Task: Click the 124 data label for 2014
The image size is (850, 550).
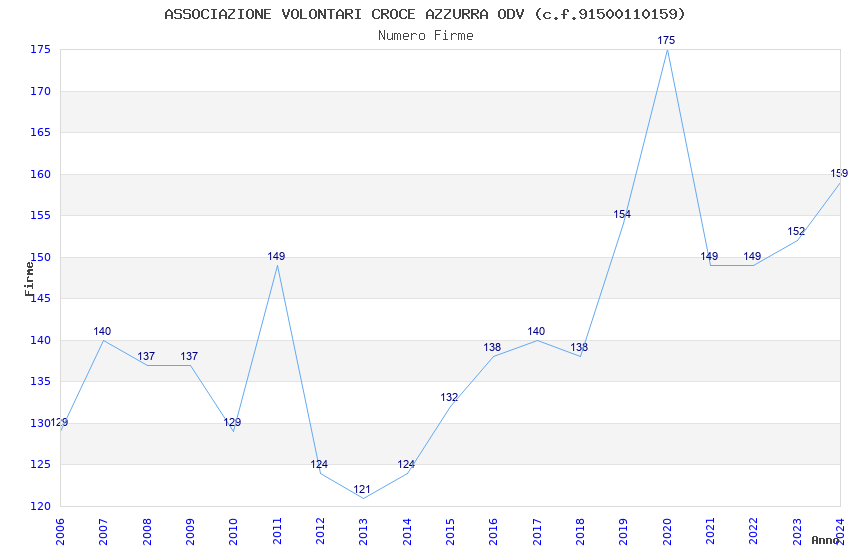Action: (405, 464)
